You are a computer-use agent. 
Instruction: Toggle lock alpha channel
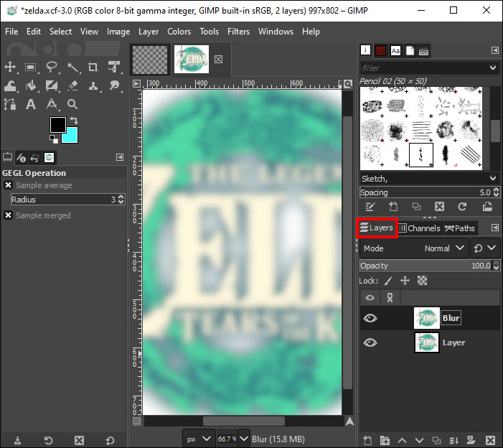[x=422, y=281]
